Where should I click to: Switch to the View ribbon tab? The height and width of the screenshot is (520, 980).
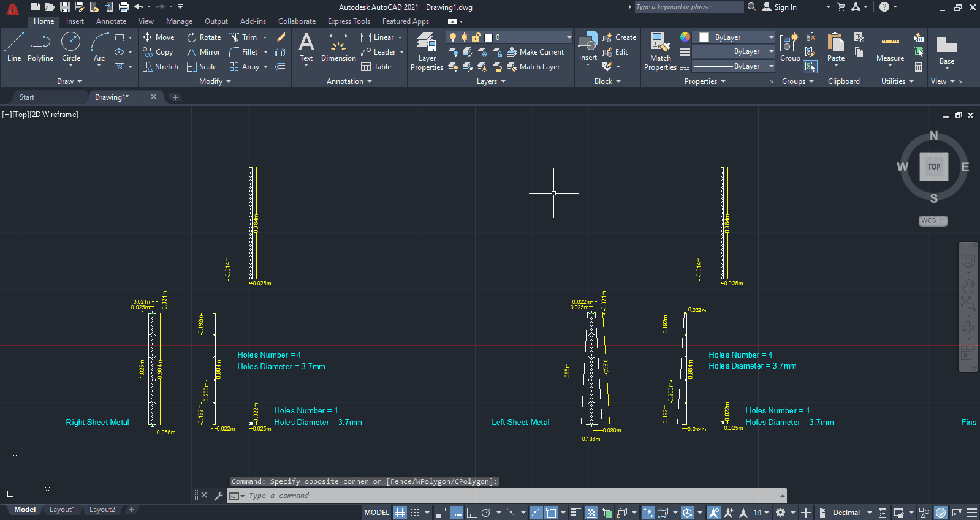[x=146, y=21]
